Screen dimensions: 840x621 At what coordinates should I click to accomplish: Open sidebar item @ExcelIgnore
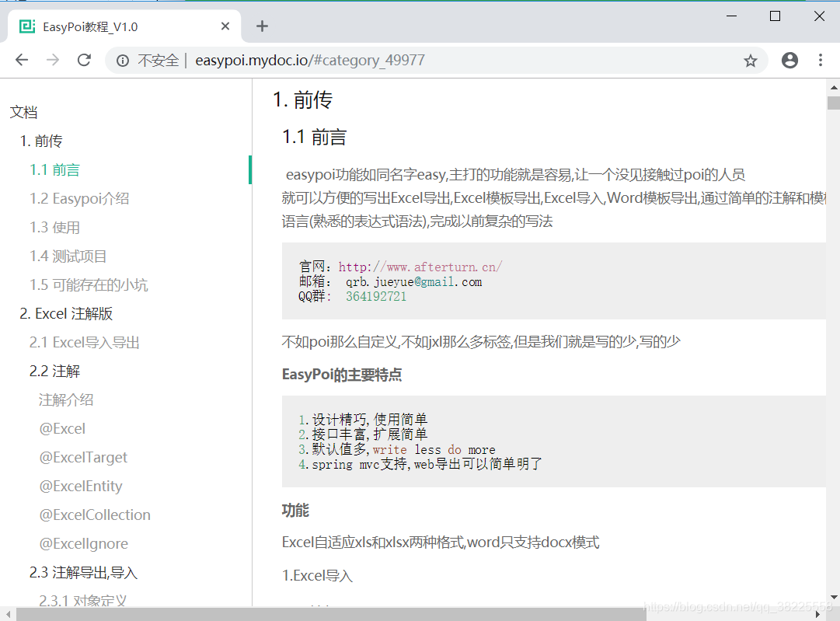coord(83,544)
